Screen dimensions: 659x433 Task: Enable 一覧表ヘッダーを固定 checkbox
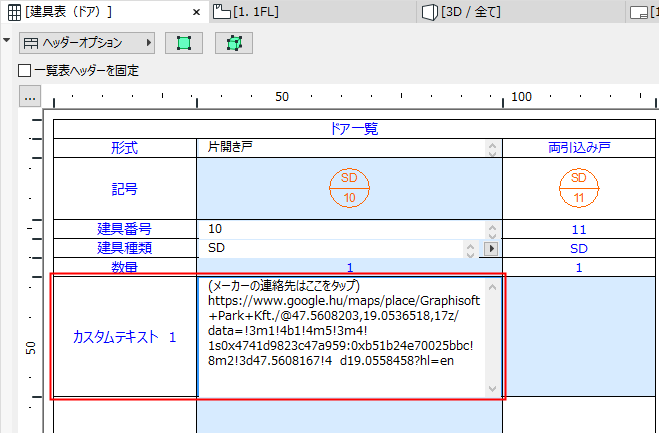coord(24,70)
